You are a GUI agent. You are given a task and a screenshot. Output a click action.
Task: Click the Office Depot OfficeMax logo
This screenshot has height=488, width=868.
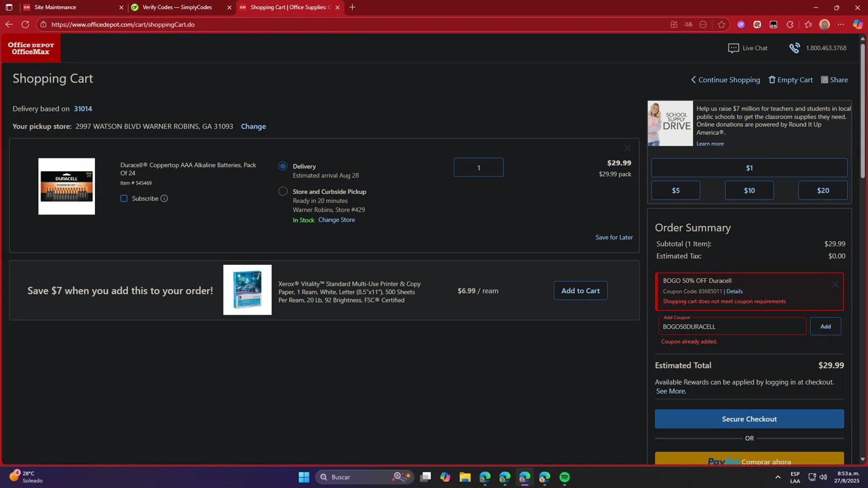[x=31, y=48]
